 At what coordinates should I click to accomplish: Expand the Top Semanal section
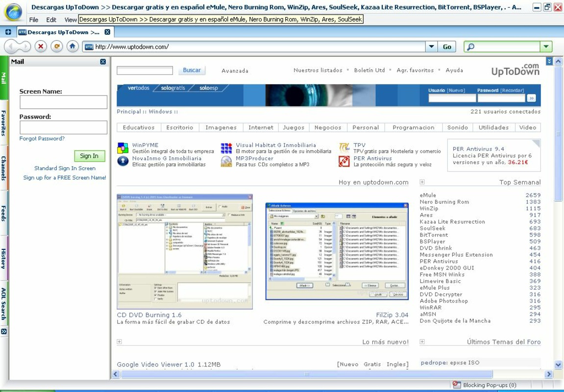tap(422, 182)
